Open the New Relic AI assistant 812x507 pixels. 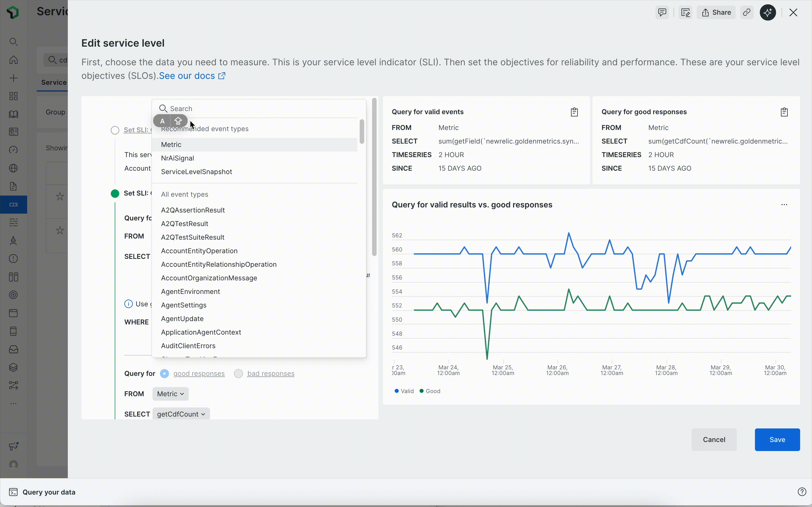[767, 13]
